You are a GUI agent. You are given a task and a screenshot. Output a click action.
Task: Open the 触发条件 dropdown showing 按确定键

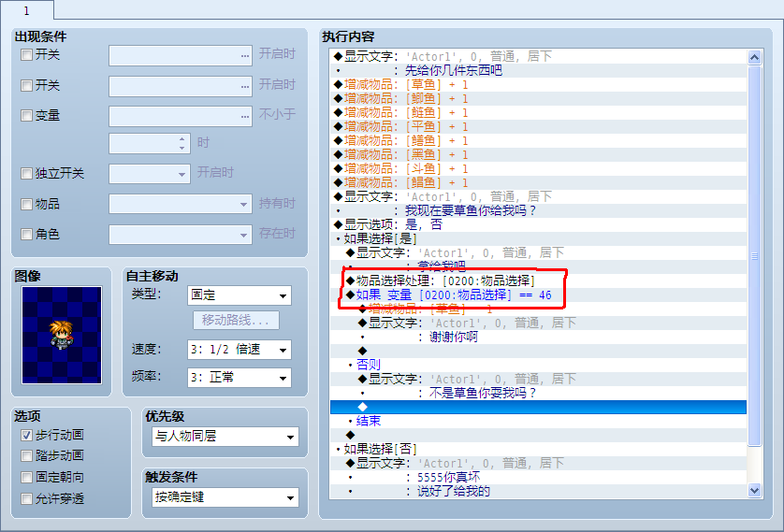coord(225,497)
